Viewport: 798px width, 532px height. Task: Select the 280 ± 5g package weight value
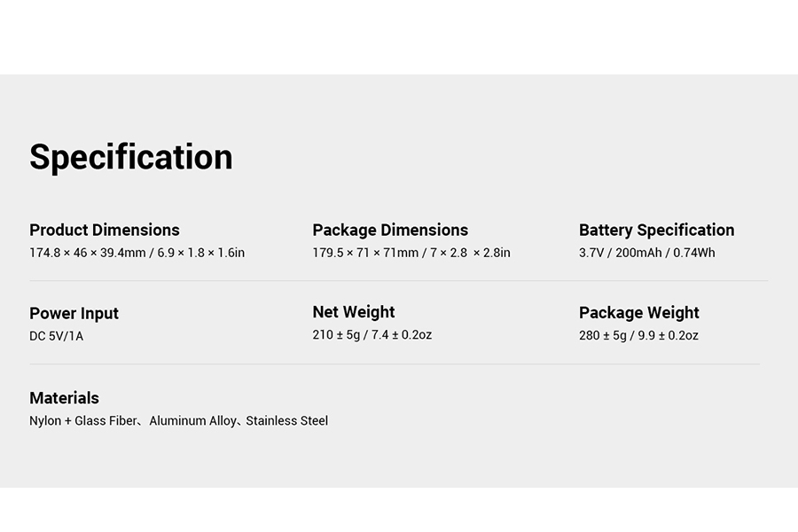(x=603, y=335)
